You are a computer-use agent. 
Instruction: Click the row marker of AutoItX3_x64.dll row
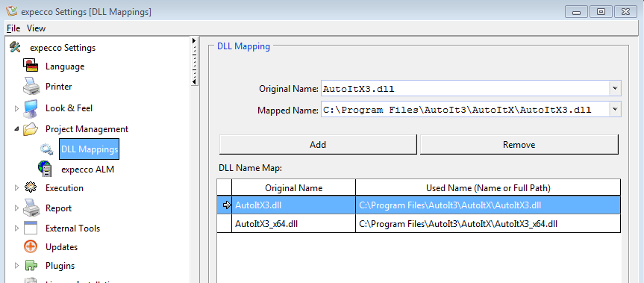click(x=225, y=223)
